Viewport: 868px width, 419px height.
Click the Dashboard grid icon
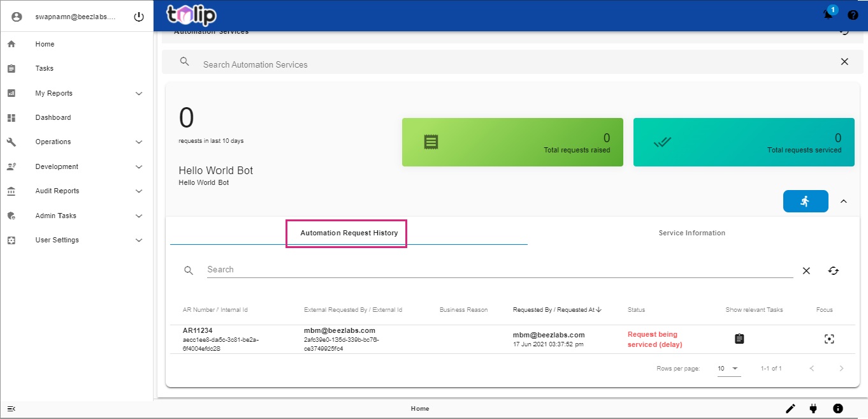[x=11, y=117]
